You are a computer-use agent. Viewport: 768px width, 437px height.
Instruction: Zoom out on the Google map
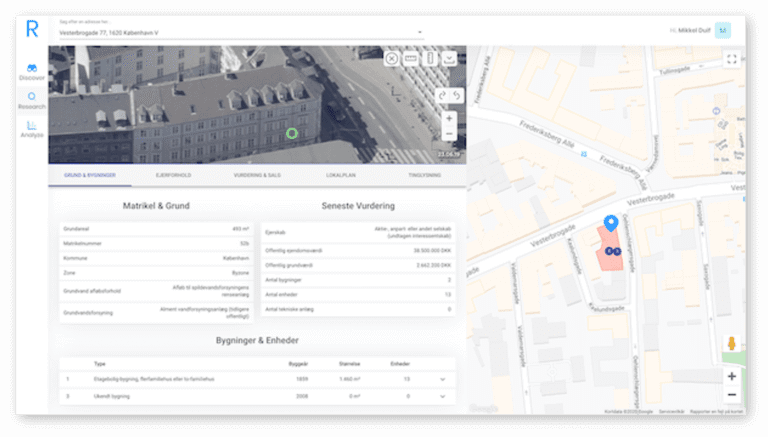tap(731, 395)
